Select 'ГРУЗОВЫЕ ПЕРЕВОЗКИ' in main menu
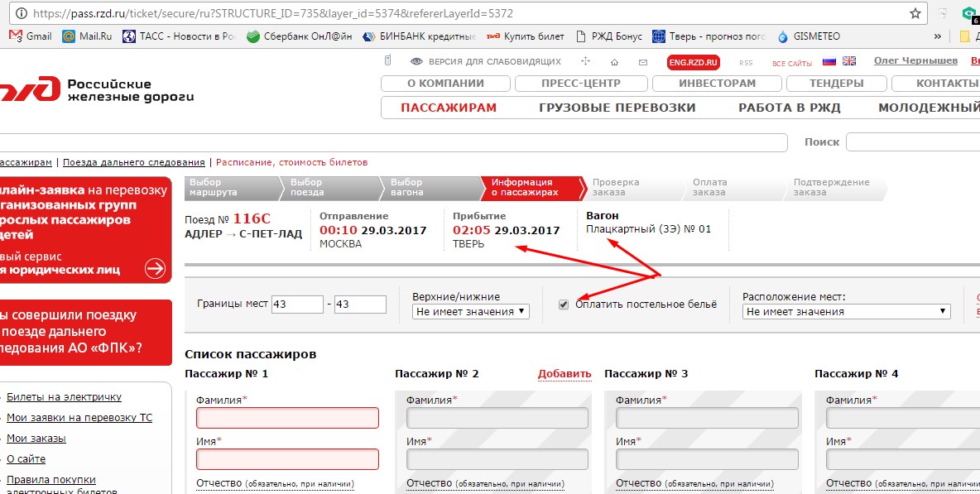Viewport: 980px width, 494px height. (617, 108)
